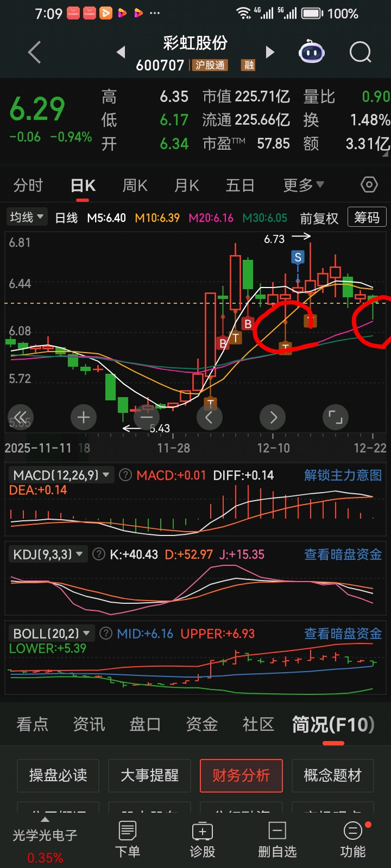Viewport: 391px width, 868px height.
Task: Open 盘口 tab
Action: [x=145, y=724]
